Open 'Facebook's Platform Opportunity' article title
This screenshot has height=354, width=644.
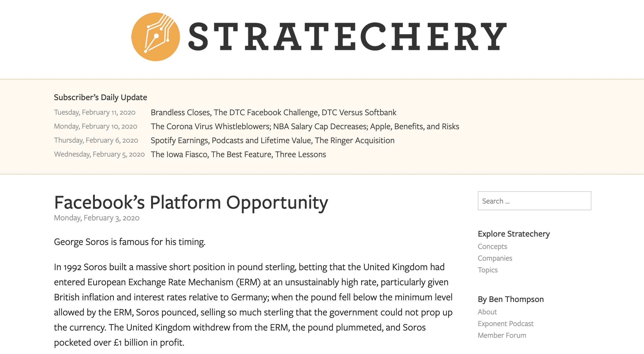(191, 202)
